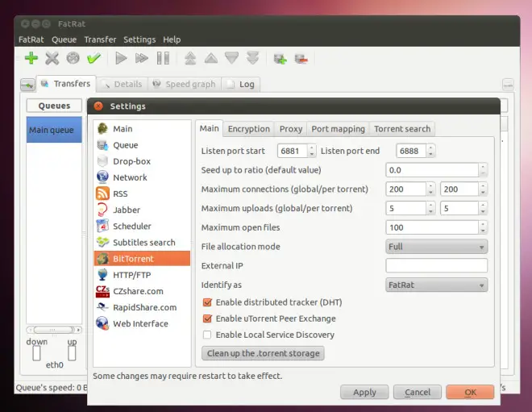
Task: Open HTTP/FTP settings category
Action: point(142,275)
